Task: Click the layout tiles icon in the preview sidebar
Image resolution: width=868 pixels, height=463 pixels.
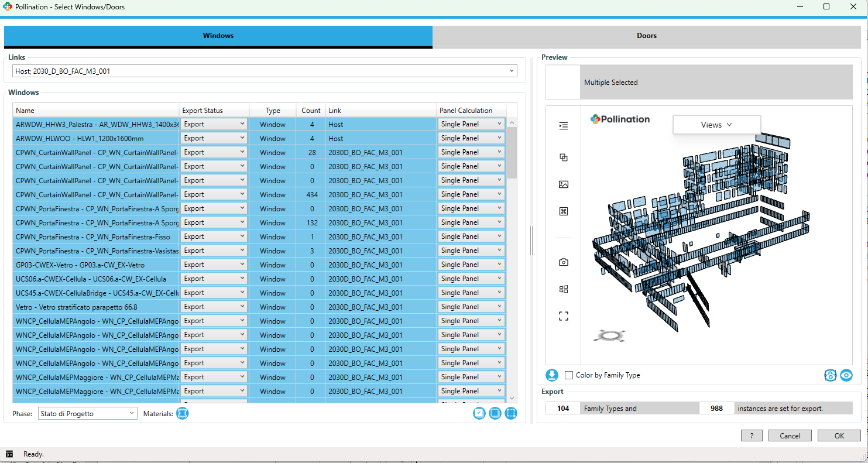Action: pyautogui.click(x=563, y=289)
